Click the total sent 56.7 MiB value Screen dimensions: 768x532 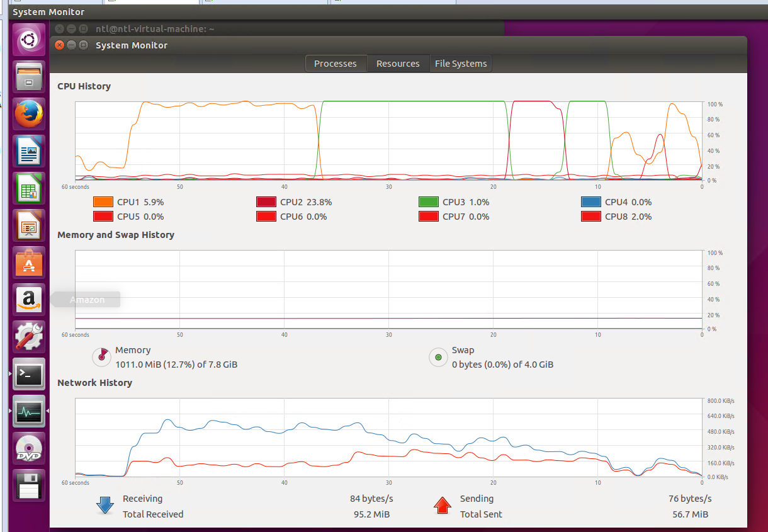click(690, 514)
